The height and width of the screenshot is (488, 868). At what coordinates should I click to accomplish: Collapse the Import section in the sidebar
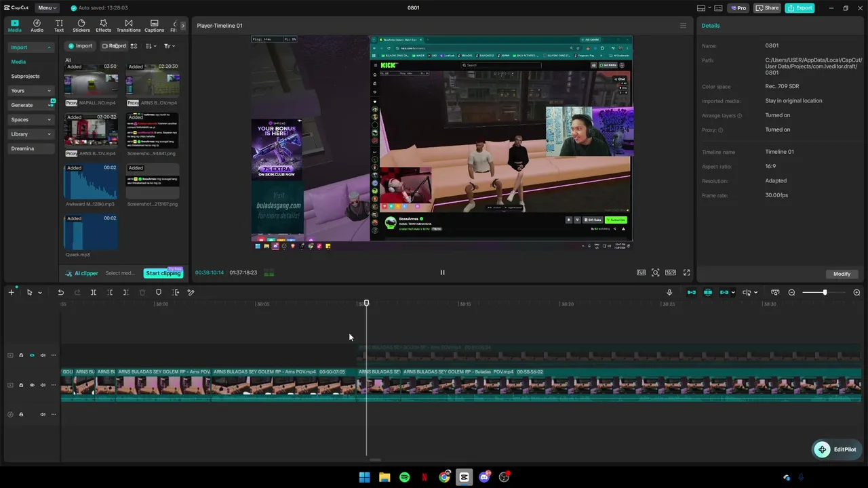31,47
